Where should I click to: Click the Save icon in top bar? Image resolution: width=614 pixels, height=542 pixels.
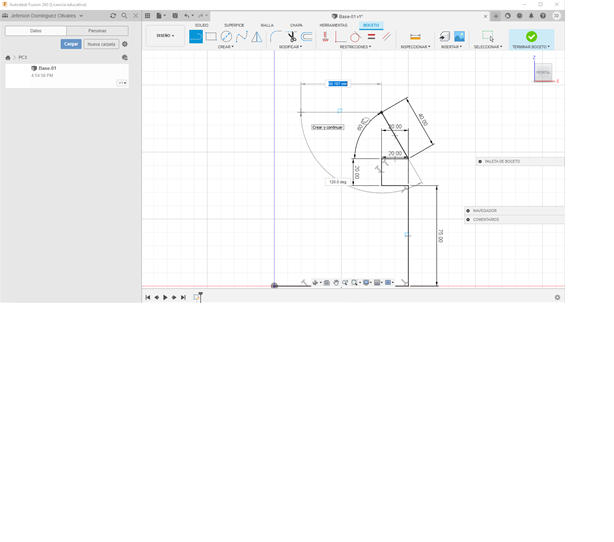[x=175, y=16]
